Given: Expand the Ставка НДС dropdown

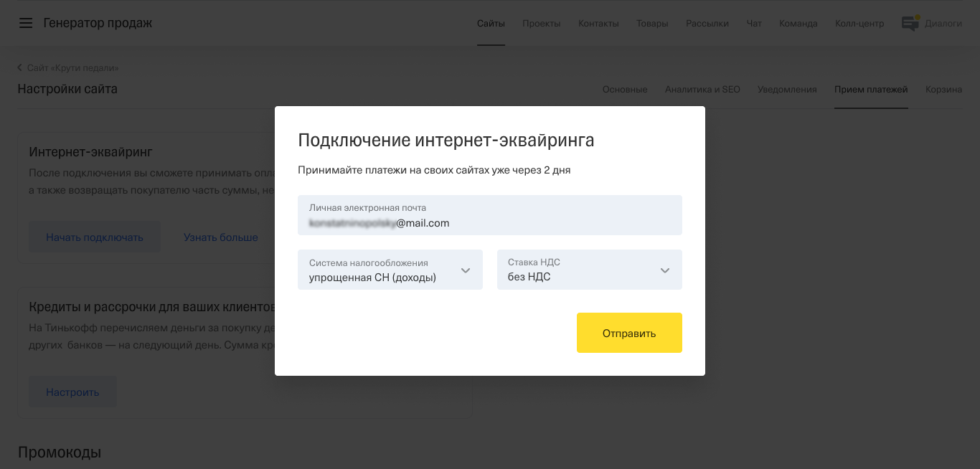Looking at the screenshot, I should point(590,270).
